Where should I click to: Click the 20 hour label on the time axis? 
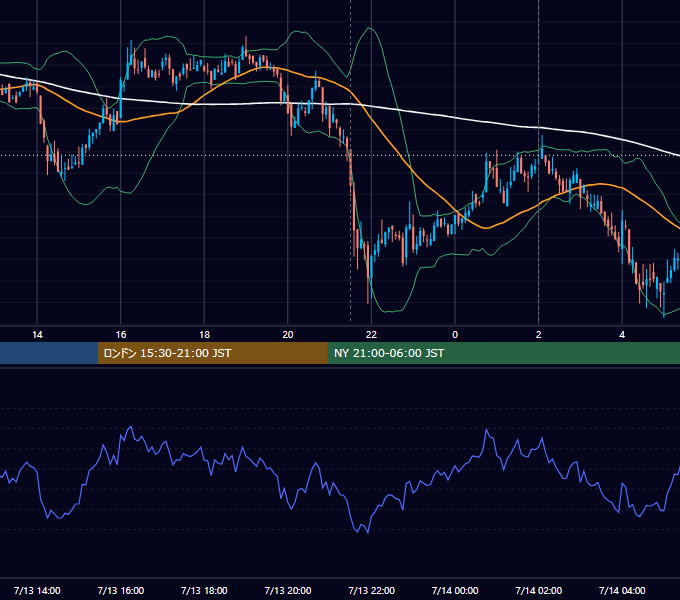point(288,335)
